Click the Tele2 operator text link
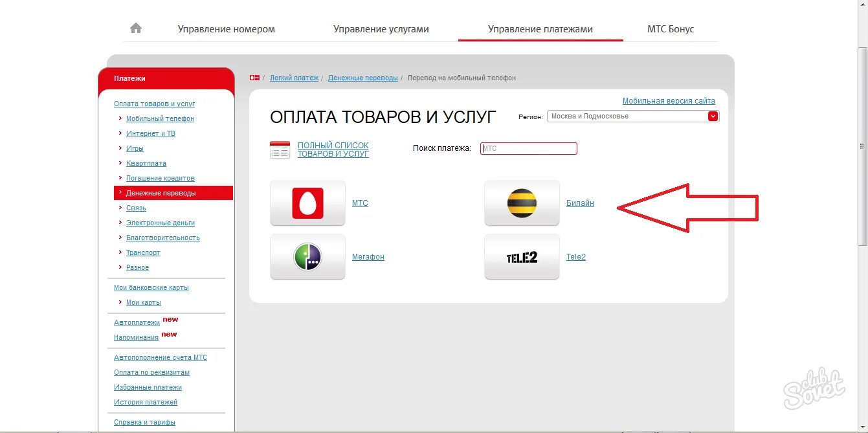This screenshot has width=868, height=433. pyautogui.click(x=576, y=257)
